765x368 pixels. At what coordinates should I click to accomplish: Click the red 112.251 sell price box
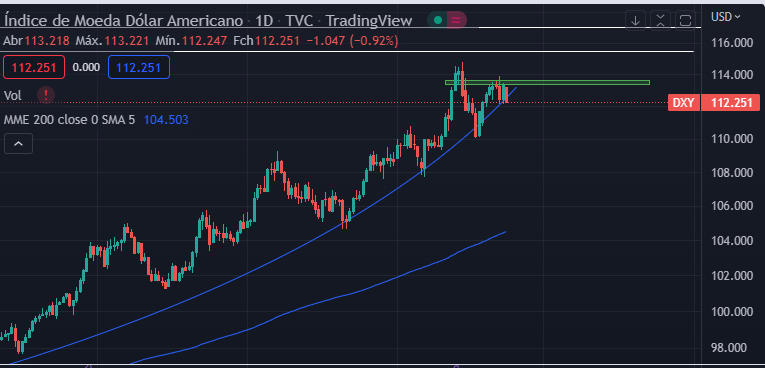(34, 67)
